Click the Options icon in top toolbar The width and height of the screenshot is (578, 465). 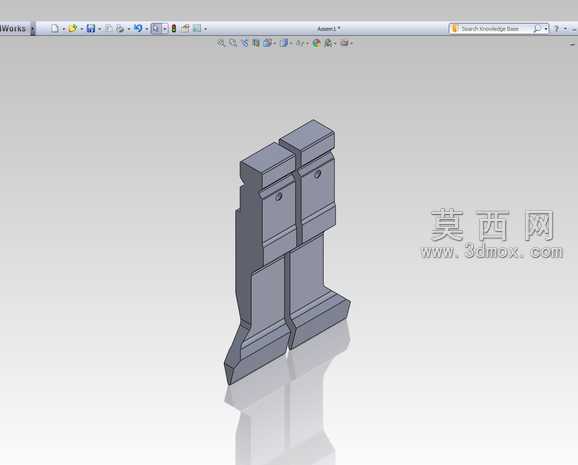197,28
